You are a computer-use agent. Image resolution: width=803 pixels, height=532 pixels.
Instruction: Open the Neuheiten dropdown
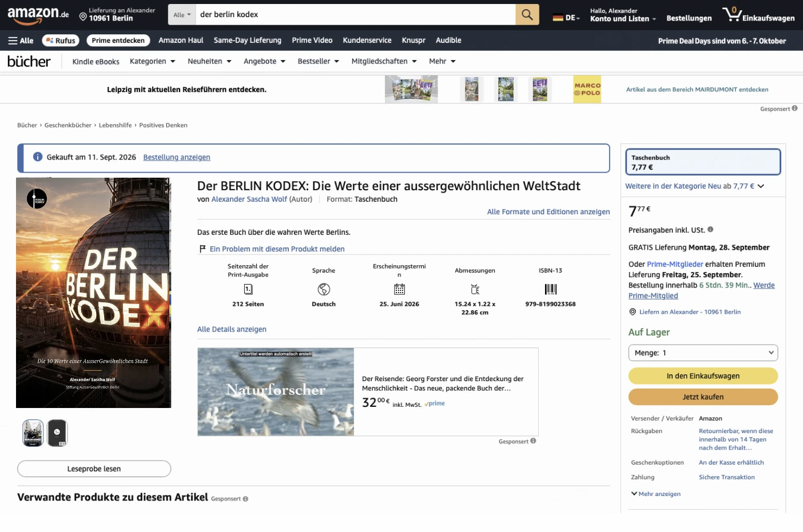[209, 61]
